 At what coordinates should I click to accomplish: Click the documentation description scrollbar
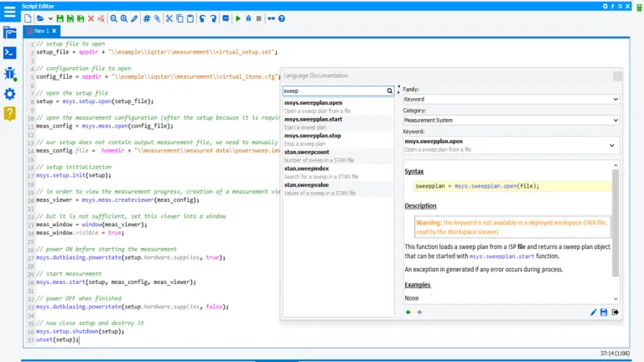(x=615, y=222)
